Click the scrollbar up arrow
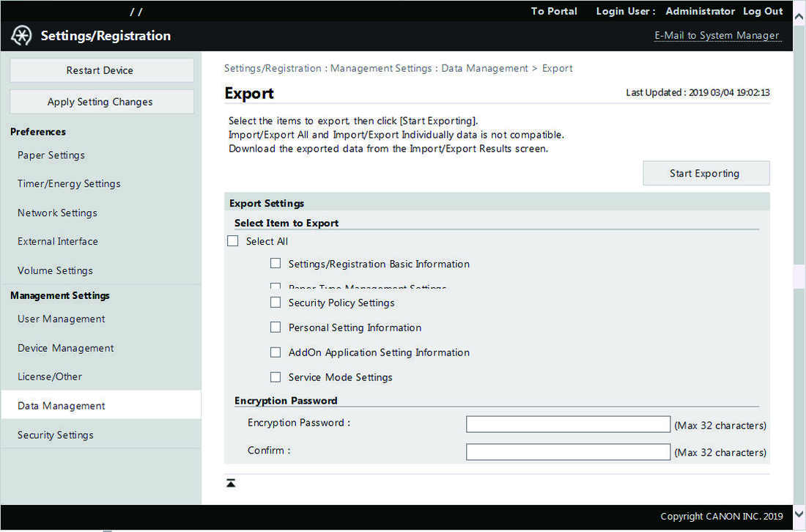806x532 pixels. 799,16
